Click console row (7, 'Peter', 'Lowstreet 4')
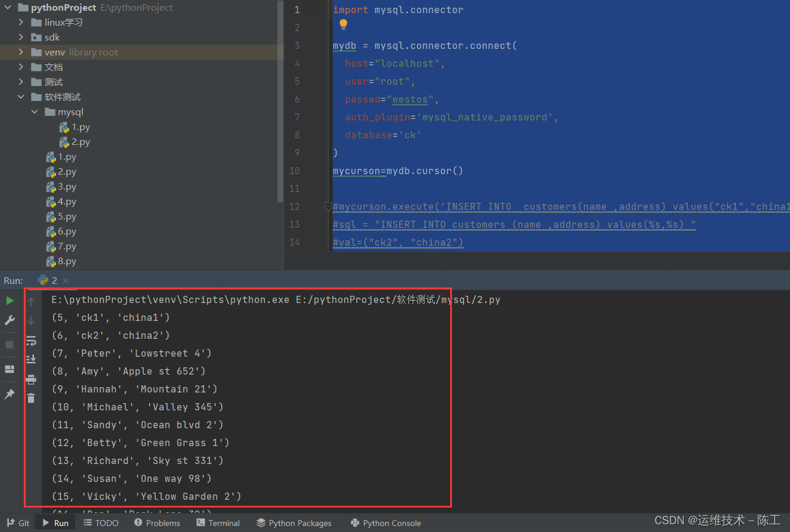The image size is (790, 532). point(132,354)
